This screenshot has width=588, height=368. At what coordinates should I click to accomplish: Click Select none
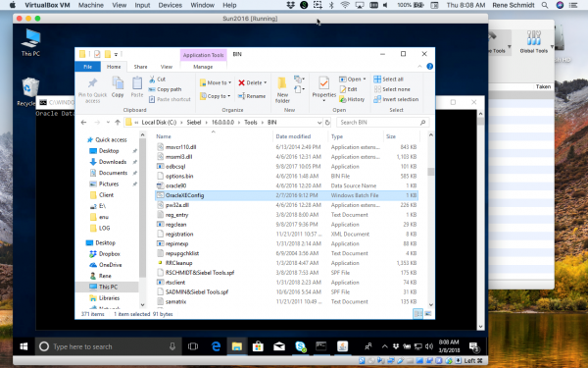(x=392, y=89)
